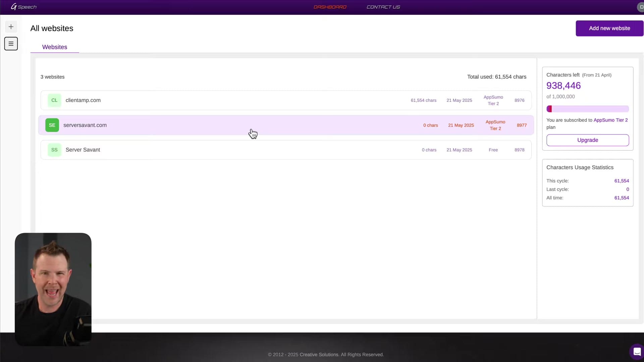Screen dimensions: 644x362
Task: Go to CONTACT US in top menu
Action: click(x=383, y=7)
